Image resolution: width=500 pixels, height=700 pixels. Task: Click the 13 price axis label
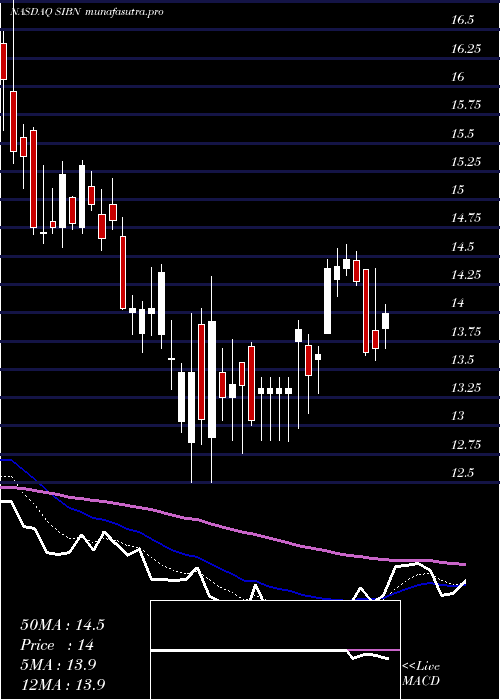click(x=458, y=416)
